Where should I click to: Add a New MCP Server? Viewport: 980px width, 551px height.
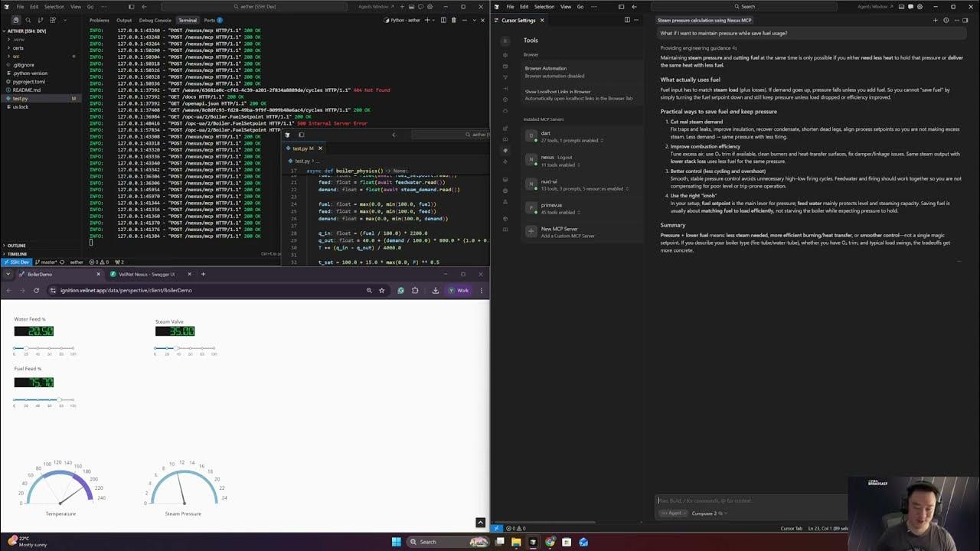pos(559,232)
